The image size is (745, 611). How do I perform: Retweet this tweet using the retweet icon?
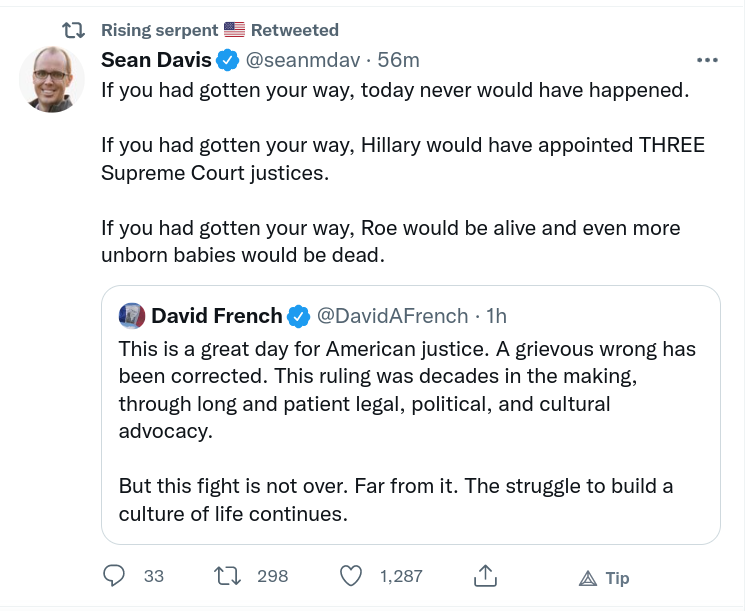coord(226,576)
